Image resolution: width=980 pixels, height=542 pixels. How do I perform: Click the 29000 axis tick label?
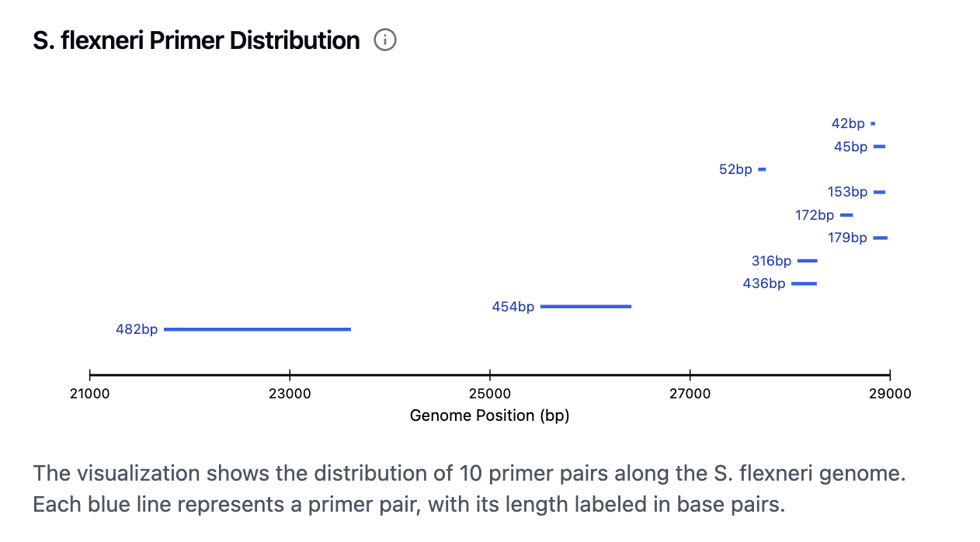(x=890, y=394)
